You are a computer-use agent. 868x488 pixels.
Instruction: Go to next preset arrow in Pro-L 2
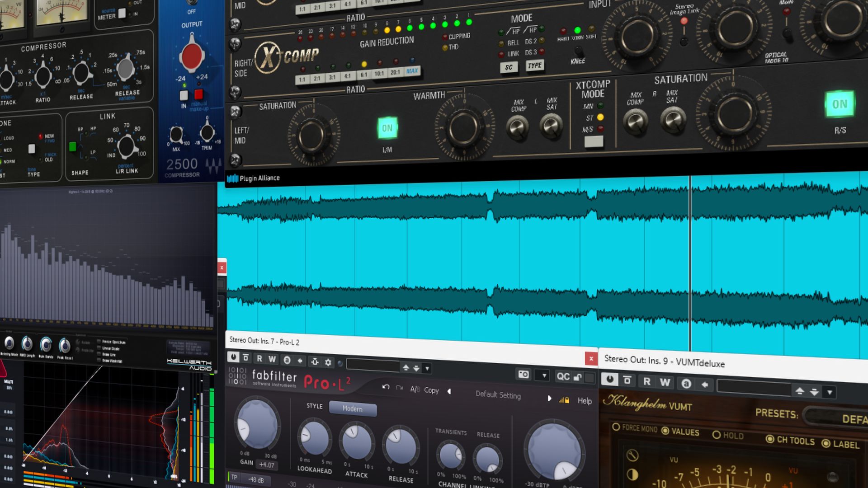tap(549, 399)
